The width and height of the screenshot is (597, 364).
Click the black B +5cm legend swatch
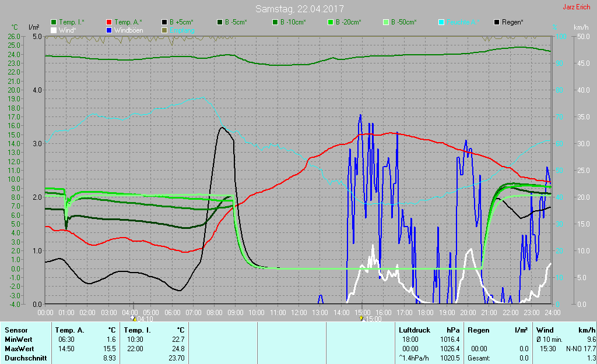coord(164,22)
